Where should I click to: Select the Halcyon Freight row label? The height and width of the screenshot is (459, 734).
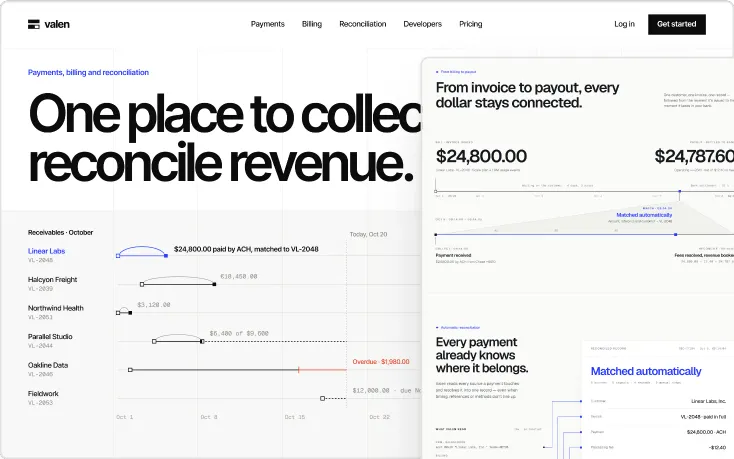pyautogui.click(x=52, y=280)
